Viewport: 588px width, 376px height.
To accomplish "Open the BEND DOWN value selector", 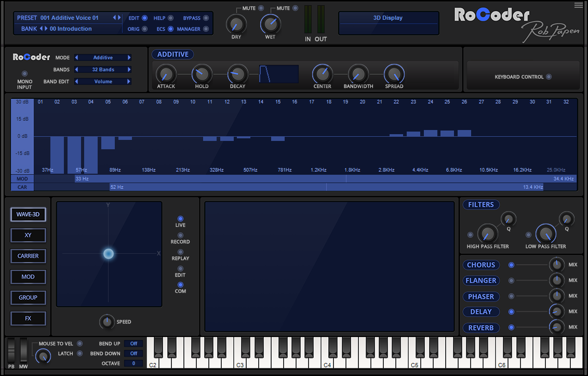I will 134,354.
